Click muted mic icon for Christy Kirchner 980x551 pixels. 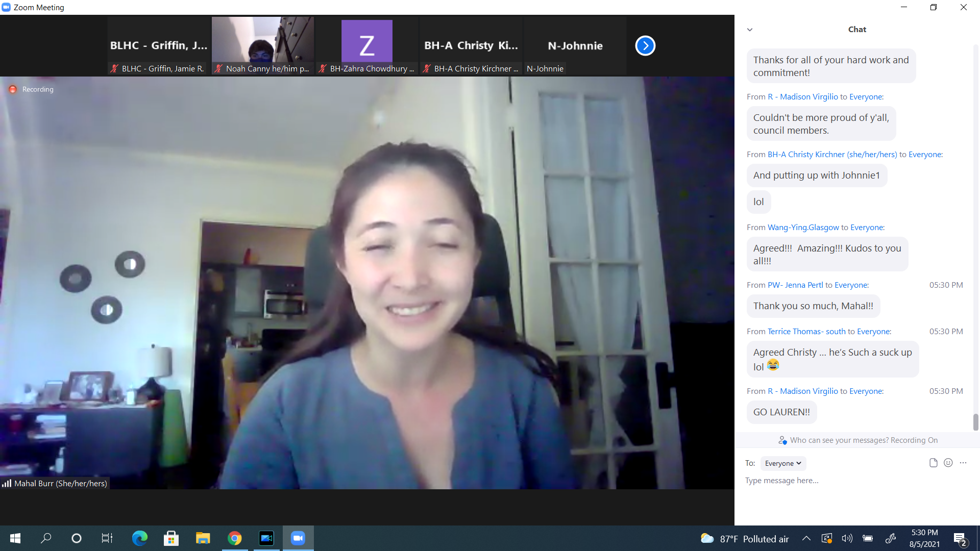tap(427, 68)
